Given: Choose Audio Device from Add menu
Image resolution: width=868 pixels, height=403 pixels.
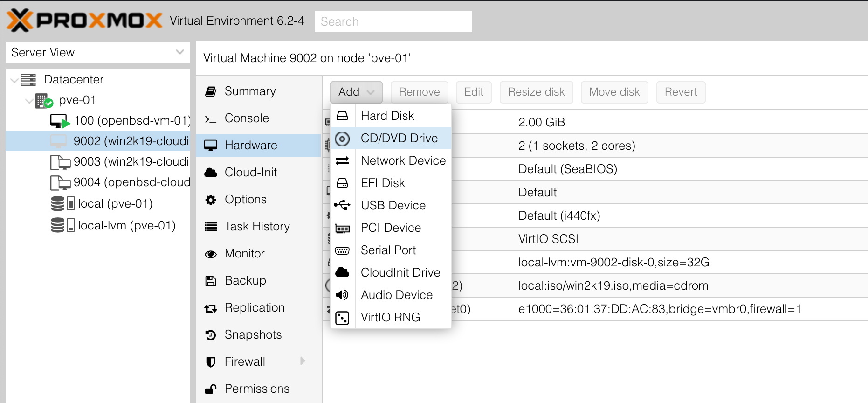Looking at the screenshot, I should [x=391, y=295].
